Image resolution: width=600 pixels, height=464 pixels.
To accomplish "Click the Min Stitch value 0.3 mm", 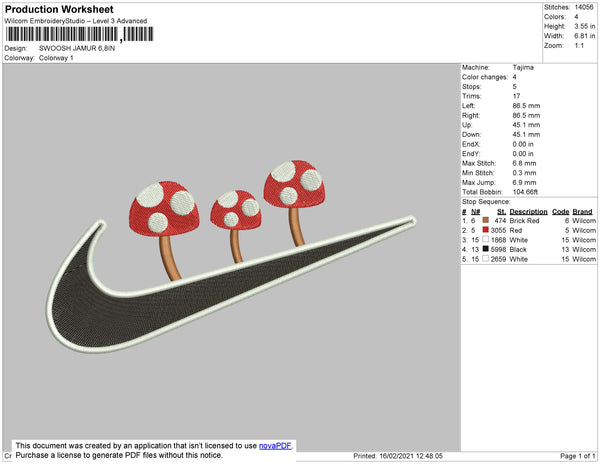I will click(x=524, y=173).
